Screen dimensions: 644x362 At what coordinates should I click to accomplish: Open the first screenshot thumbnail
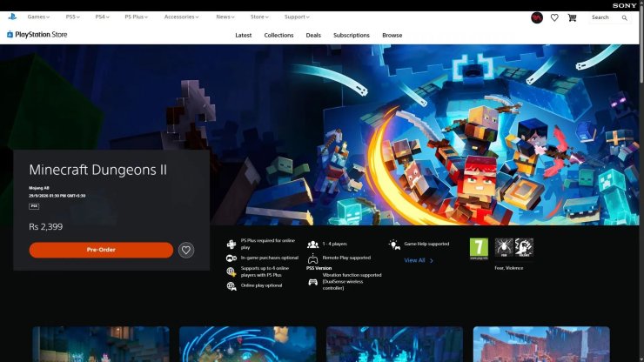tap(101, 345)
